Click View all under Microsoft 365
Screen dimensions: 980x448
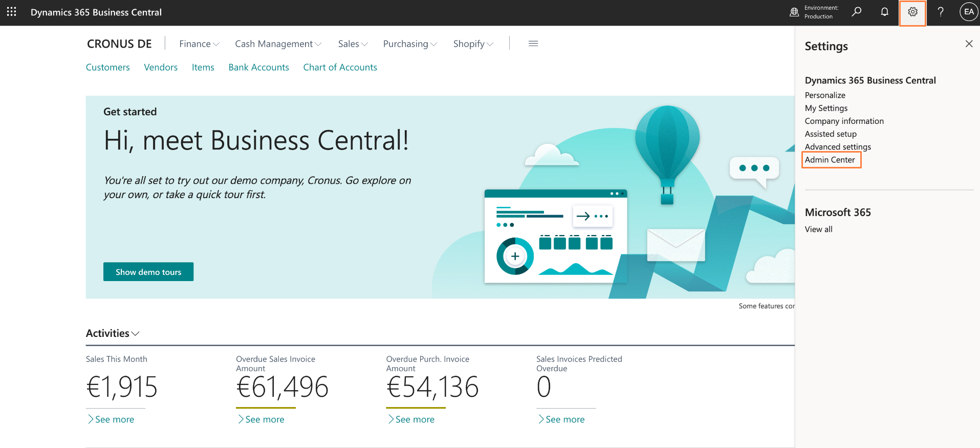coord(819,229)
